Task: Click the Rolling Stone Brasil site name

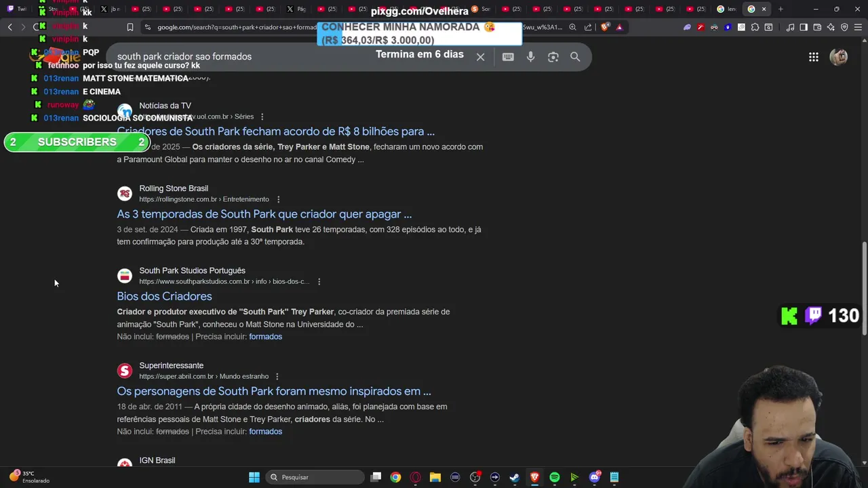Action: pos(174,188)
